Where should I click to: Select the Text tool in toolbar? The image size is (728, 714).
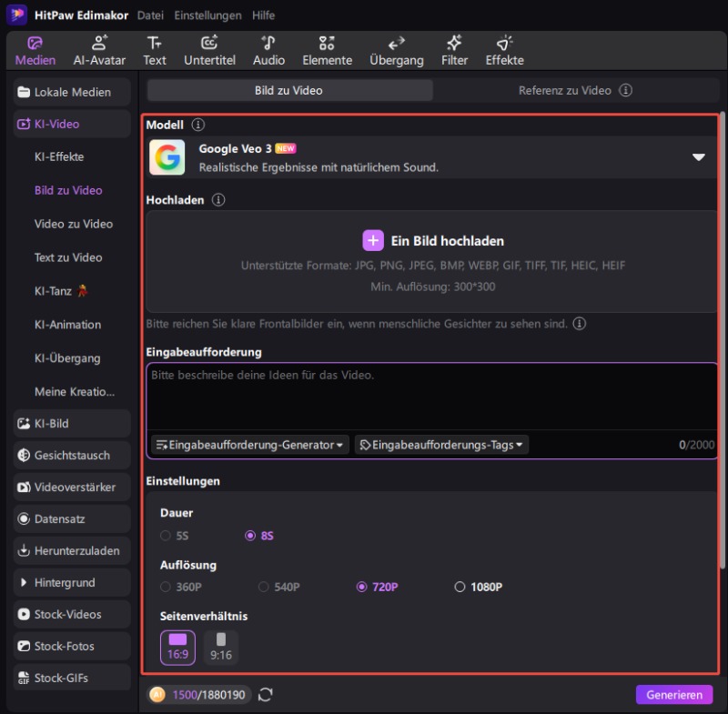pos(155,51)
